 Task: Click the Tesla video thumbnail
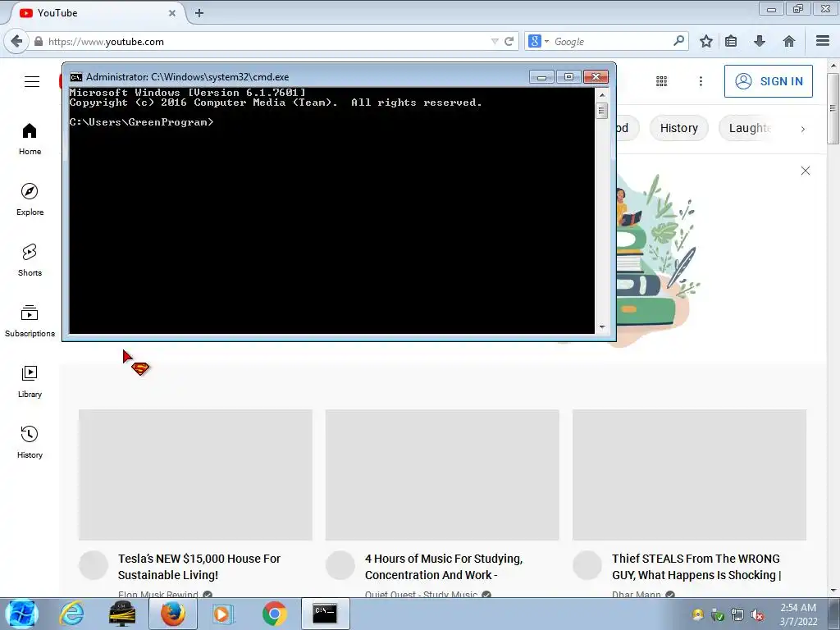(195, 475)
